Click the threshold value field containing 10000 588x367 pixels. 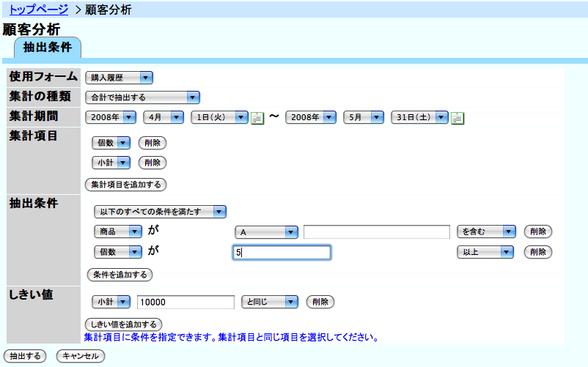[x=184, y=302]
